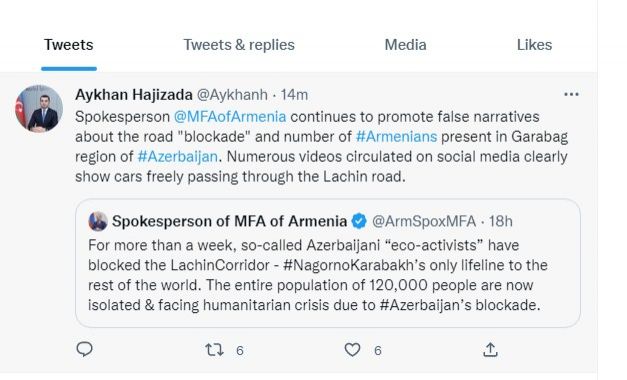Open the Aykhan Hajizada display name
Screen dimensions: 627x380
click(134, 95)
